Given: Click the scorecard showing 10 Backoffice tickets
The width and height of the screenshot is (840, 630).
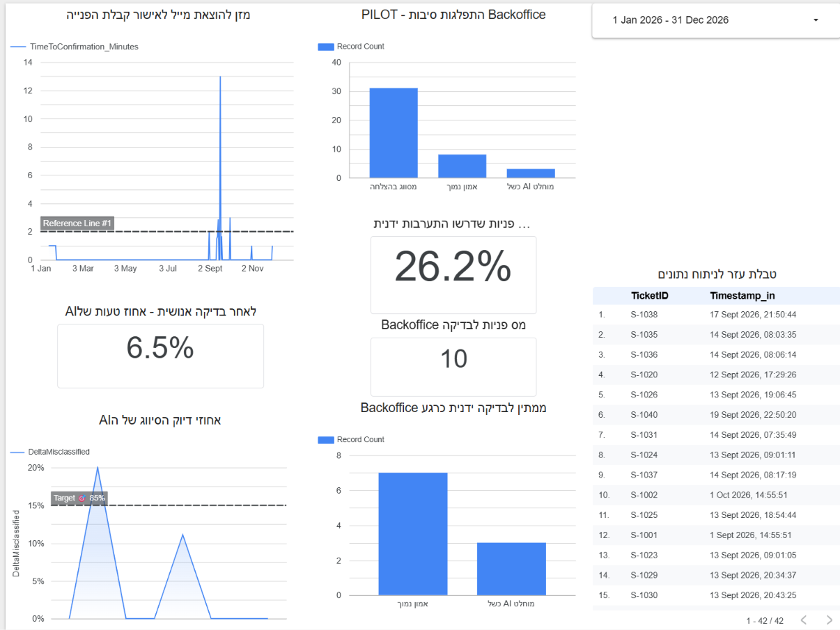Looking at the screenshot, I should coord(453,367).
